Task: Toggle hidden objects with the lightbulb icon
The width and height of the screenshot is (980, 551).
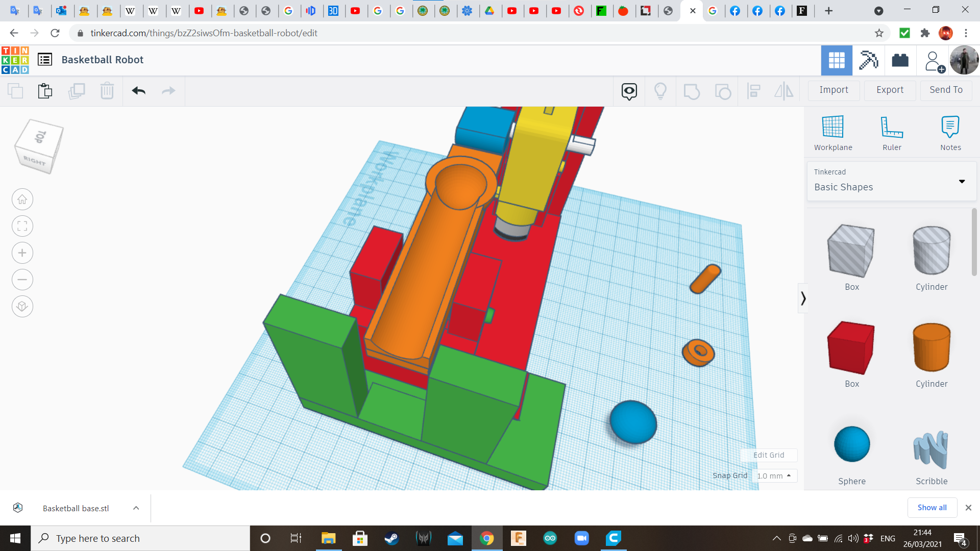Action: click(660, 91)
